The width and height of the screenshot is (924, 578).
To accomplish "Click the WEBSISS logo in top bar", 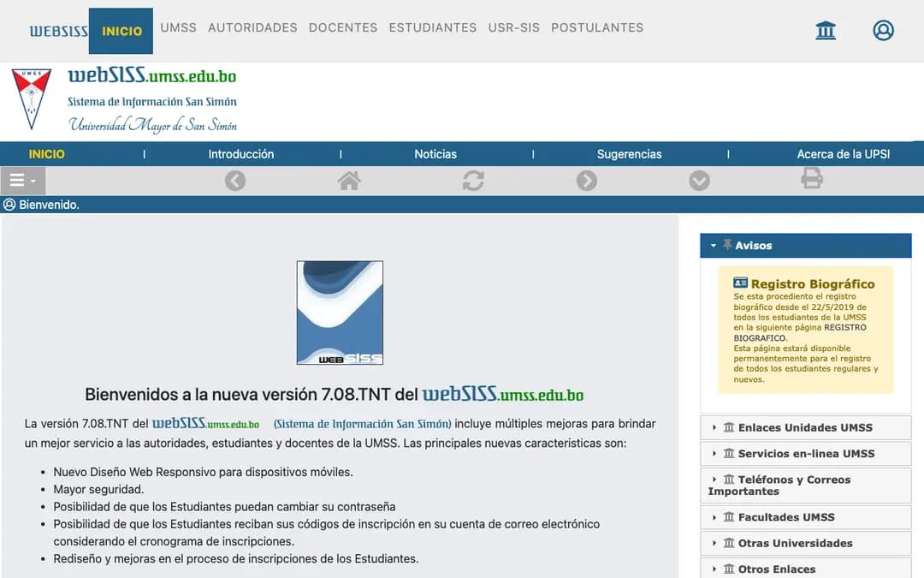I will (59, 31).
